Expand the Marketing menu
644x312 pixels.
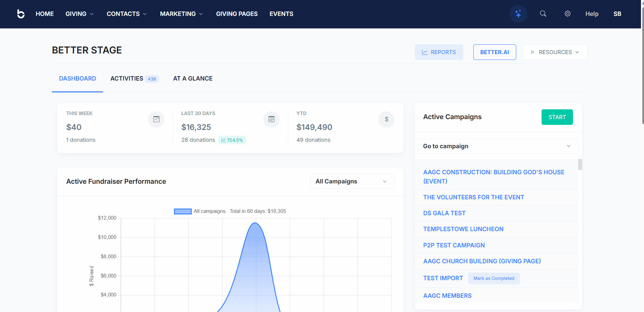tap(182, 14)
